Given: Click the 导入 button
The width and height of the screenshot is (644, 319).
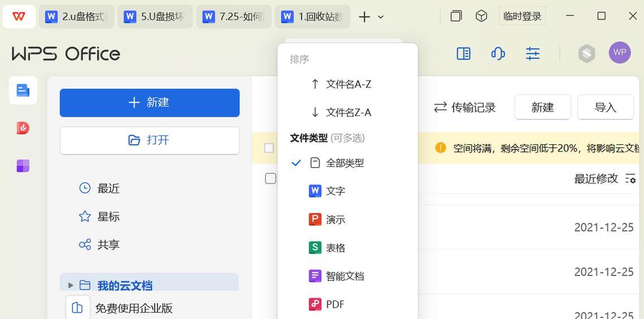Looking at the screenshot, I should 606,107.
